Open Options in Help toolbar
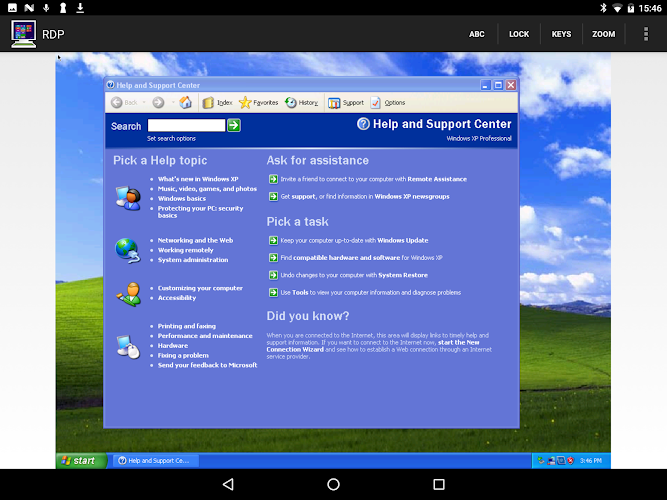The image size is (667, 500). click(388, 103)
